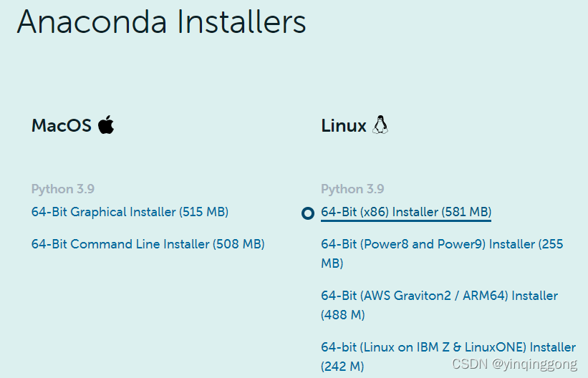Open the Linux on IBM Z & LinuxONE installer
The image size is (588, 378).
point(448,357)
